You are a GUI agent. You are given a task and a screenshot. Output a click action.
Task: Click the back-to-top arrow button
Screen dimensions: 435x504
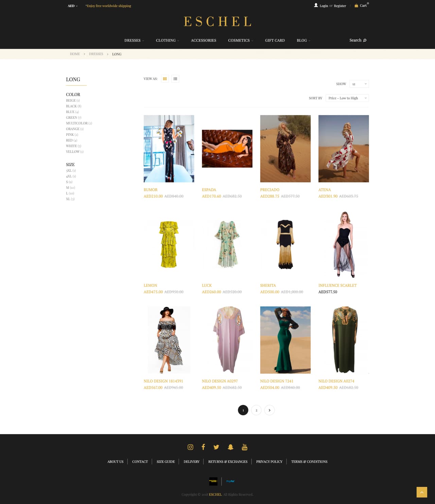422,492
